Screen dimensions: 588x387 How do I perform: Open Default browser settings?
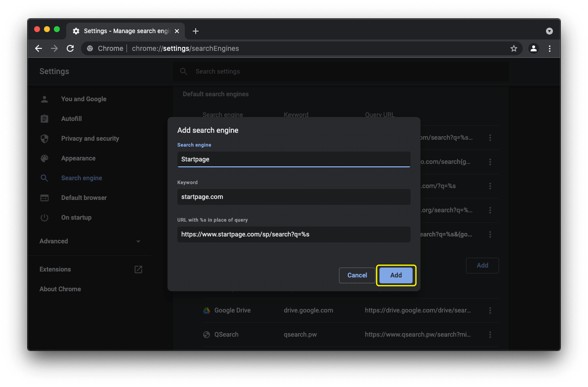click(x=84, y=198)
